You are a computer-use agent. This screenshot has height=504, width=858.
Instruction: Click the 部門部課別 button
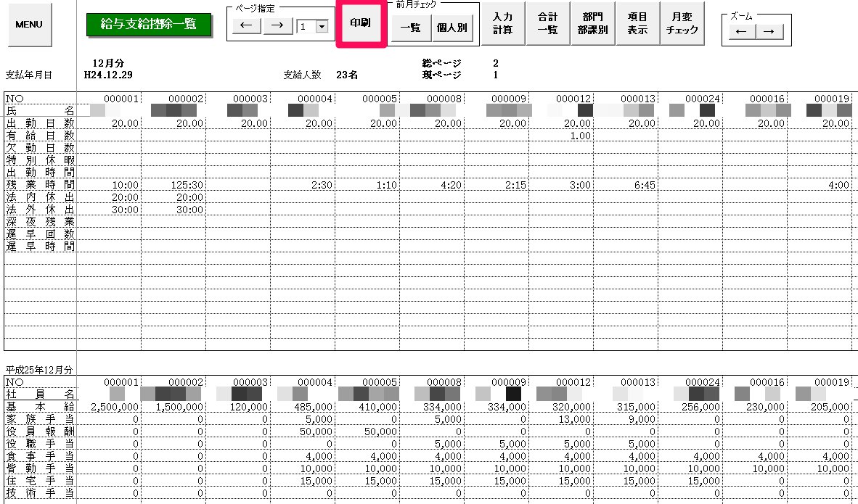tap(592, 23)
